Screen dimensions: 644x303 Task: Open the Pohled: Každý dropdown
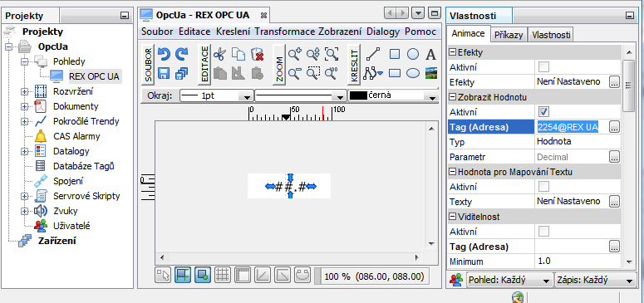pyautogui.click(x=509, y=281)
